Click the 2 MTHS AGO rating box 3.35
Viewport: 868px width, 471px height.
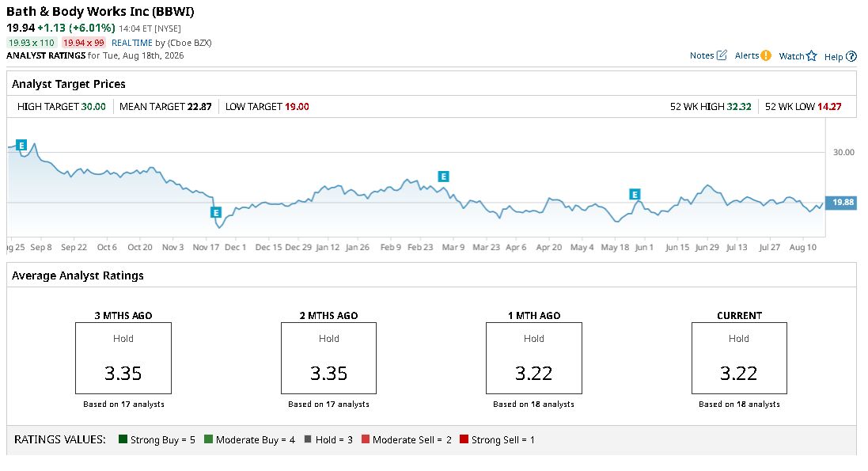tap(329, 358)
